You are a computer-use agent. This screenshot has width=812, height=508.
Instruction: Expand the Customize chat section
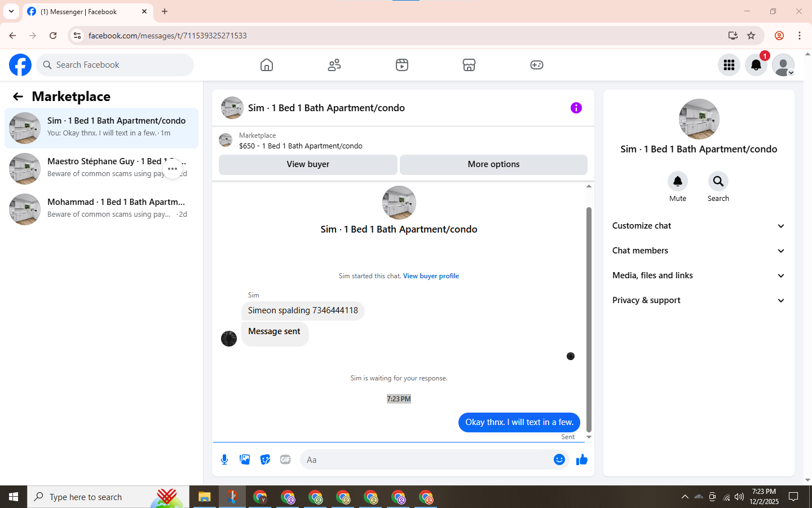699,226
